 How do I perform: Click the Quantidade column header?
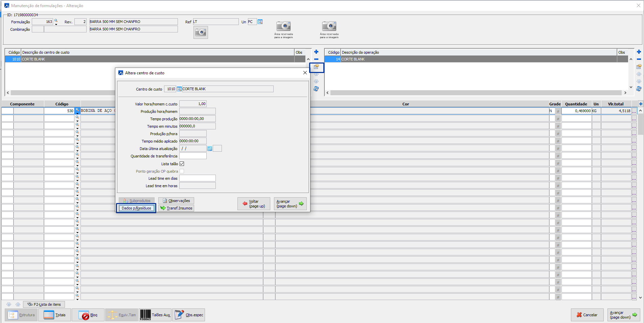(576, 104)
